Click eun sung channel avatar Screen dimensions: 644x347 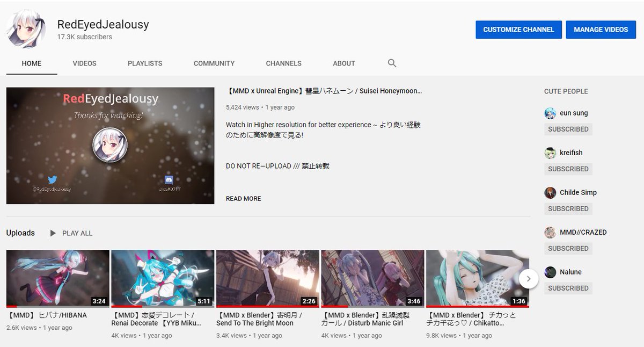click(x=550, y=113)
